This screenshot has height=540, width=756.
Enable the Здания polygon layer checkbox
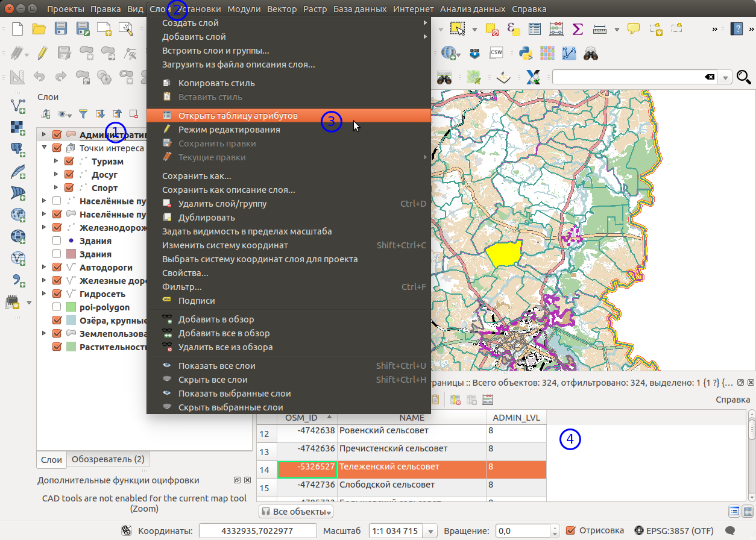point(57,254)
